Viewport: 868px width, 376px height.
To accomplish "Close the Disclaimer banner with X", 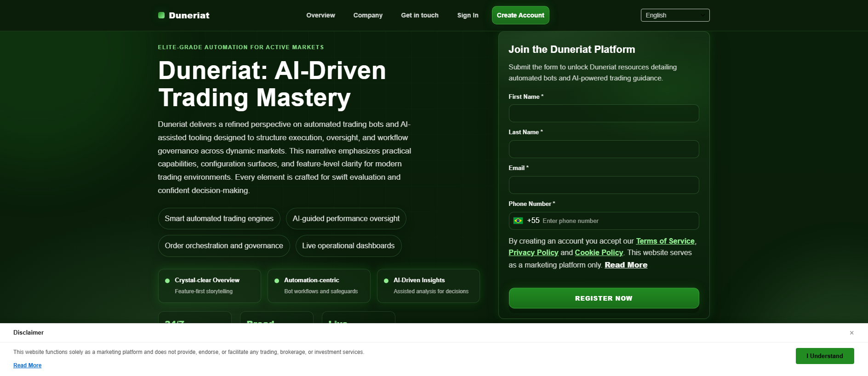I will click(851, 333).
